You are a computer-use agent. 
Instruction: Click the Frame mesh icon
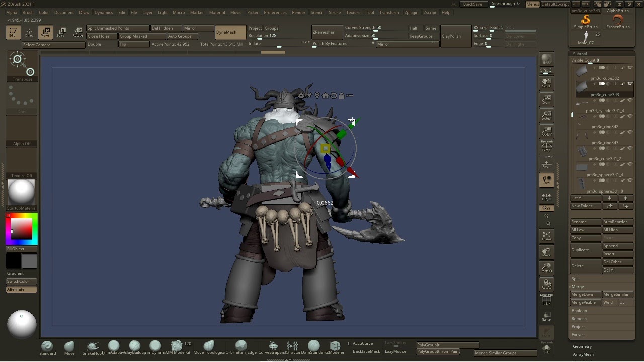tap(546, 236)
